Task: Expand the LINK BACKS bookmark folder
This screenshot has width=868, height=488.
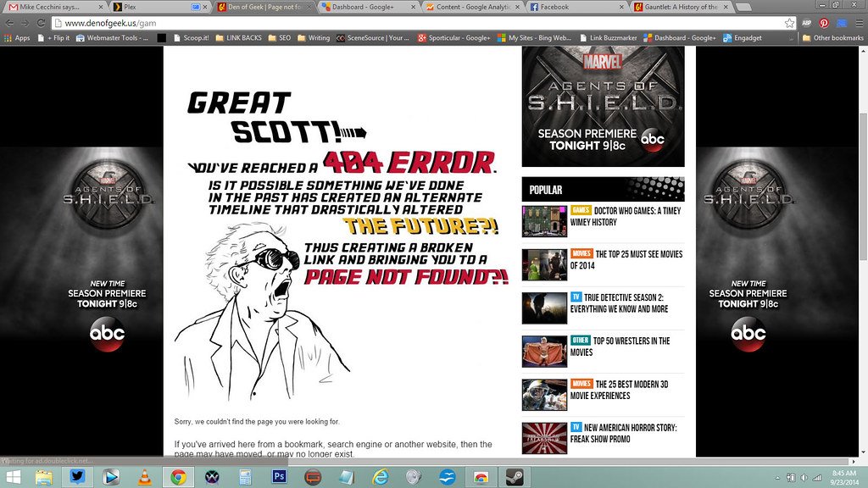Action: [238, 38]
